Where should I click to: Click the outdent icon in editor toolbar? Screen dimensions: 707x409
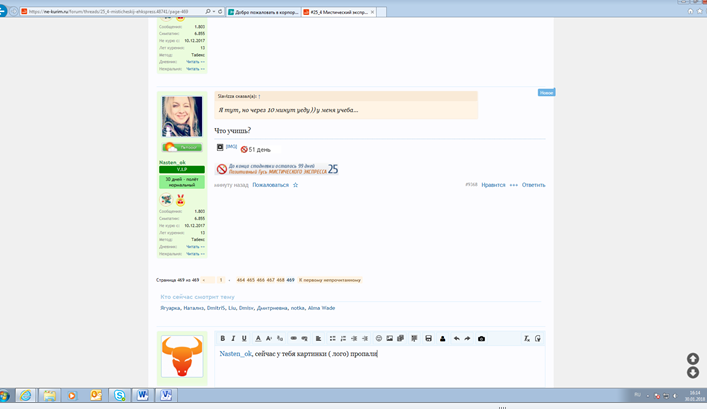click(x=354, y=338)
